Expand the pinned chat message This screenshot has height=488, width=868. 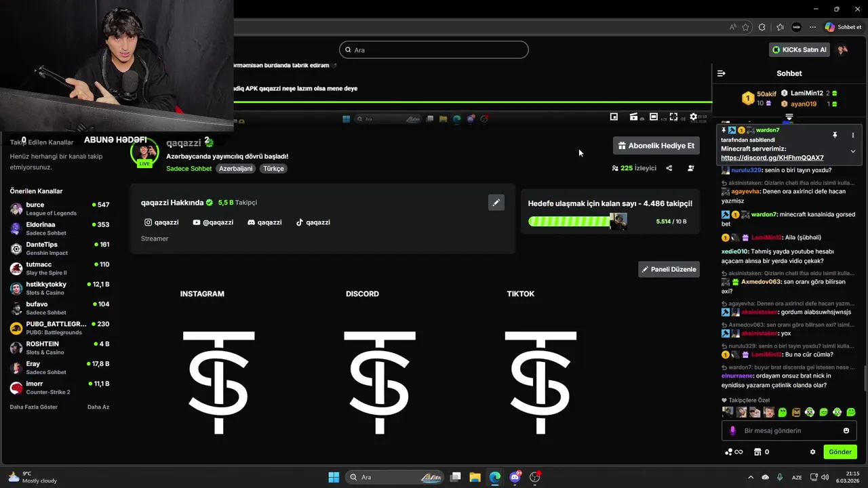(x=853, y=151)
